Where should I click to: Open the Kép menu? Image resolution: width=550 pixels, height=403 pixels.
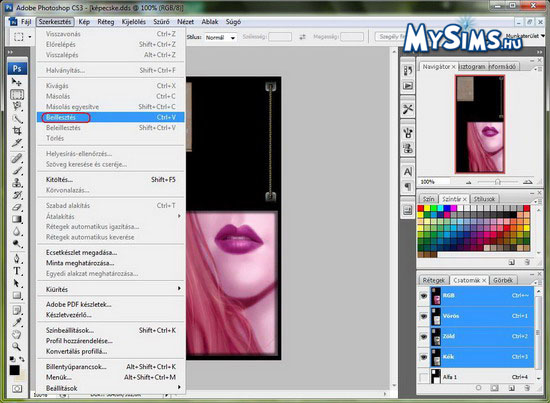[84, 22]
